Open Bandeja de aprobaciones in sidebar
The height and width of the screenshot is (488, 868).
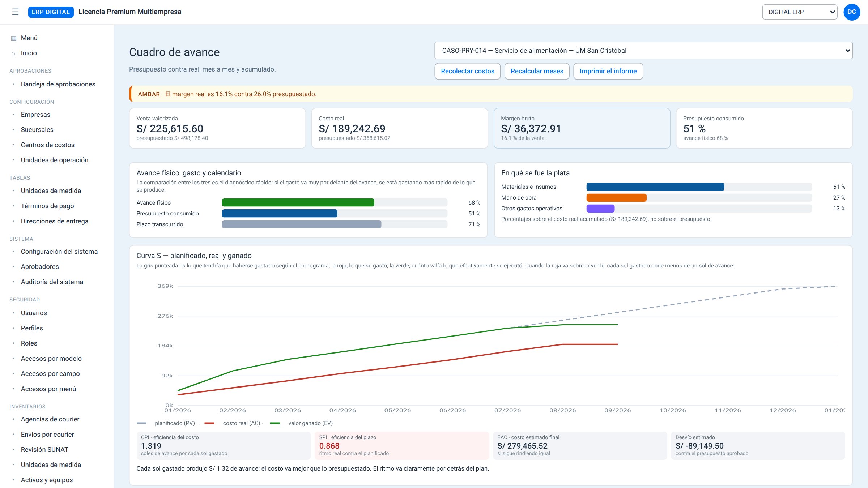58,84
